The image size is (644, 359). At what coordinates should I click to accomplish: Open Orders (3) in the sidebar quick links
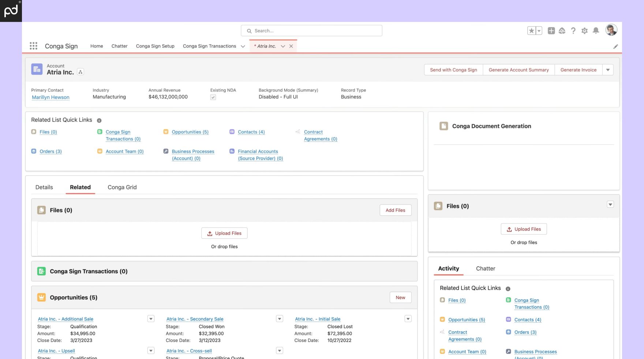click(525, 332)
